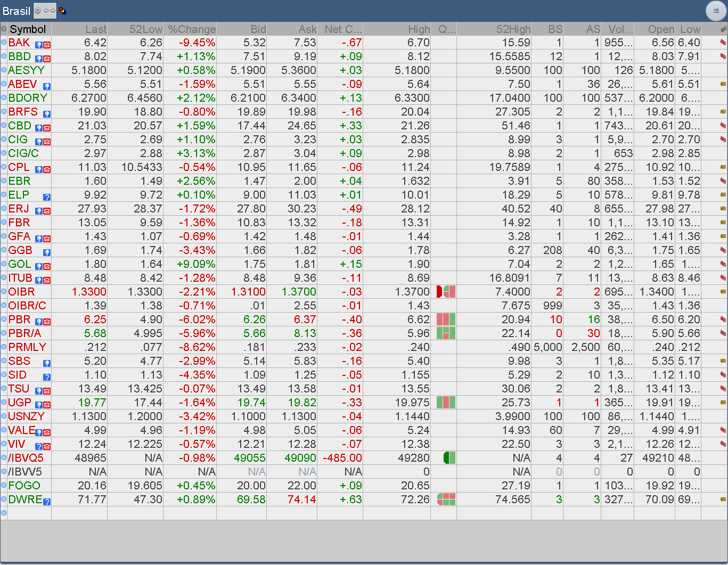Click the red phone icon next to CBD
This screenshot has height=565, width=728.
pos(47,128)
